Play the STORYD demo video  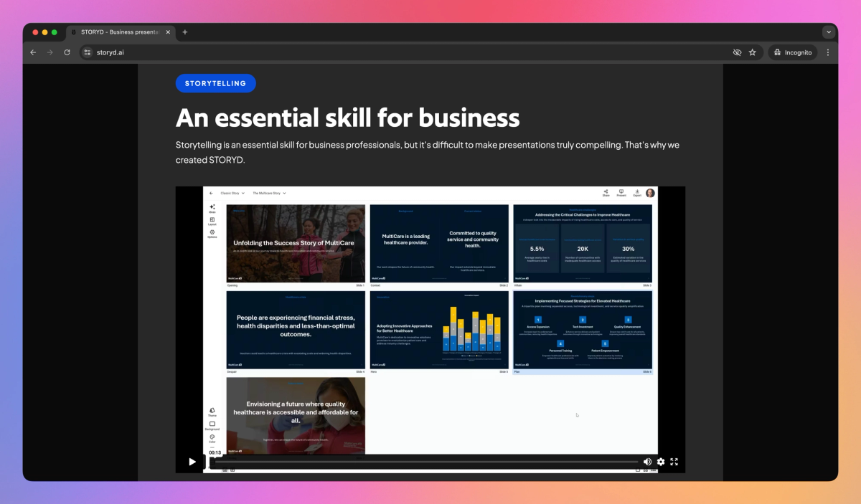click(192, 462)
